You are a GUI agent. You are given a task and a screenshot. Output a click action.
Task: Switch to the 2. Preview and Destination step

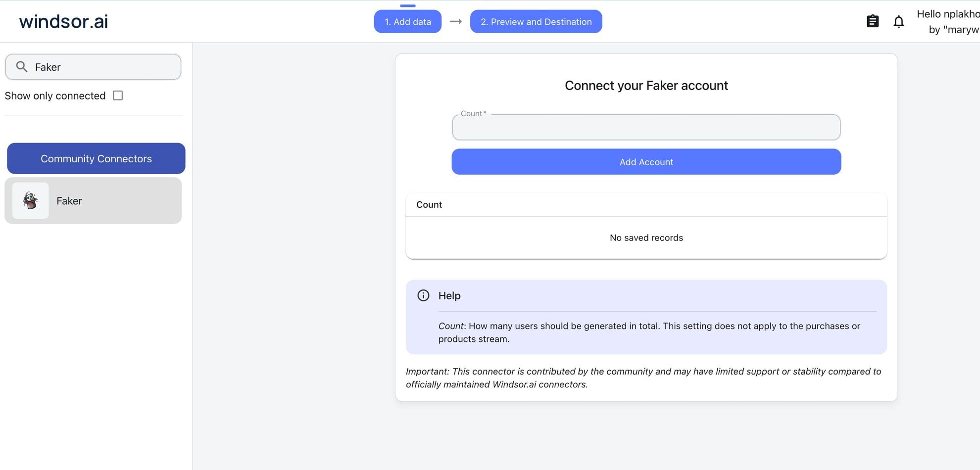click(536, 22)
